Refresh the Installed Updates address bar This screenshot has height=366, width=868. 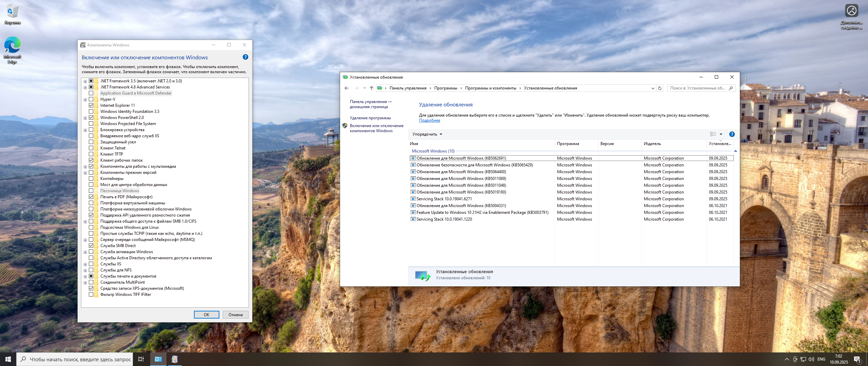660,88
